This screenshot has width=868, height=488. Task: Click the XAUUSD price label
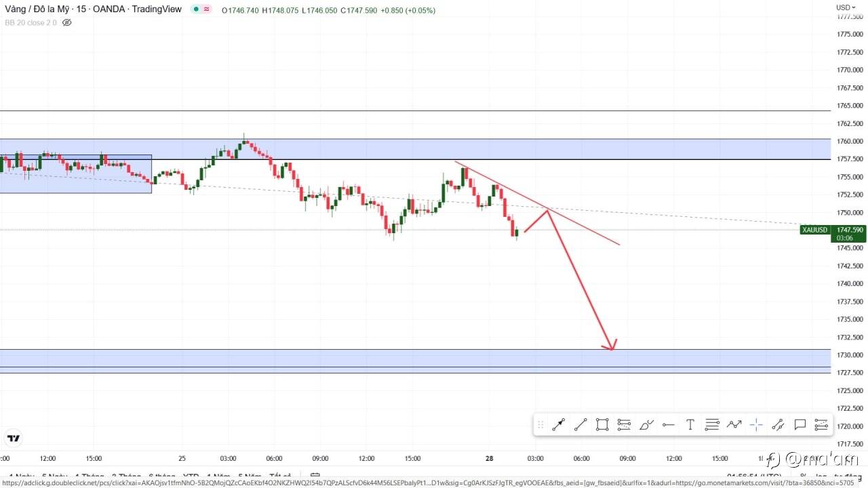pos(815,230)
